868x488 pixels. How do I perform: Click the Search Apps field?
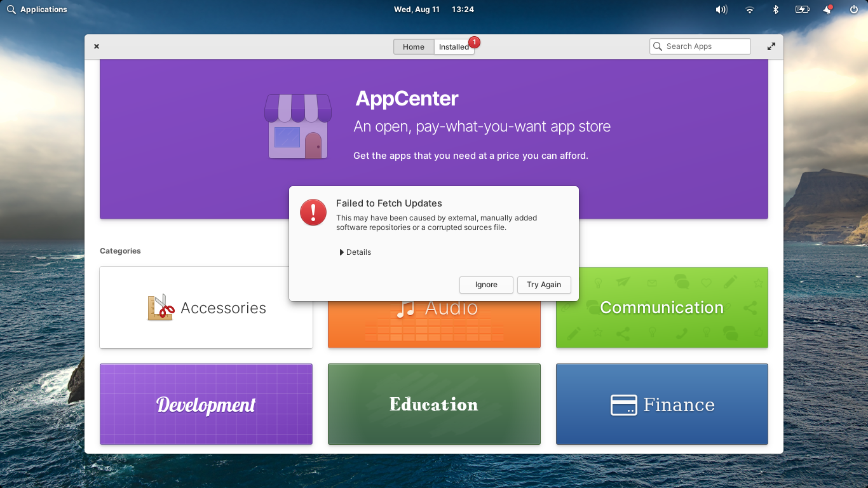(700, 46)
